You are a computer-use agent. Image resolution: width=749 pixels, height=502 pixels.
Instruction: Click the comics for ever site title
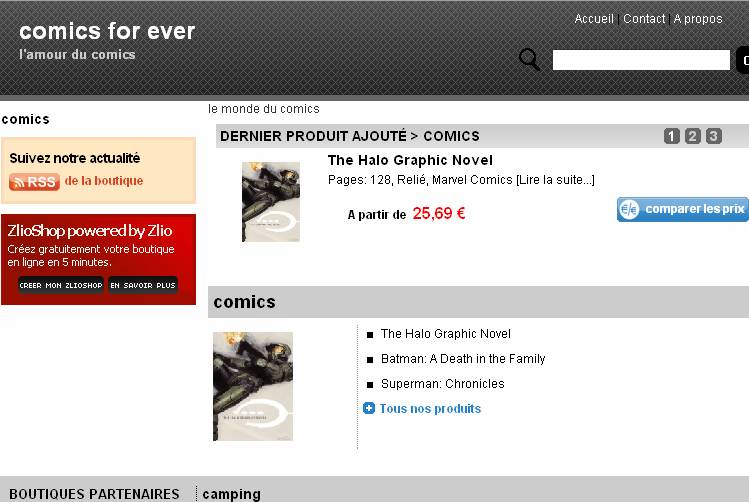(107, 32)
